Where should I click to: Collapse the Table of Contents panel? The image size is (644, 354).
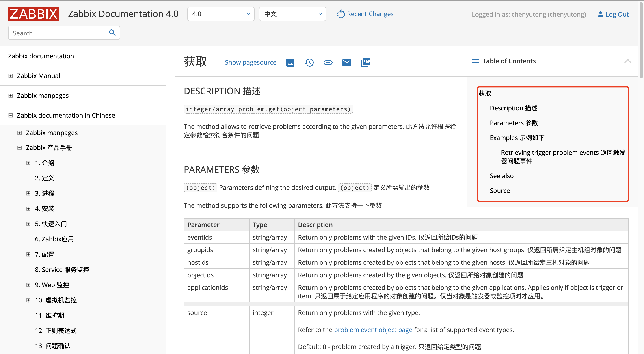[x=627, y=61]
